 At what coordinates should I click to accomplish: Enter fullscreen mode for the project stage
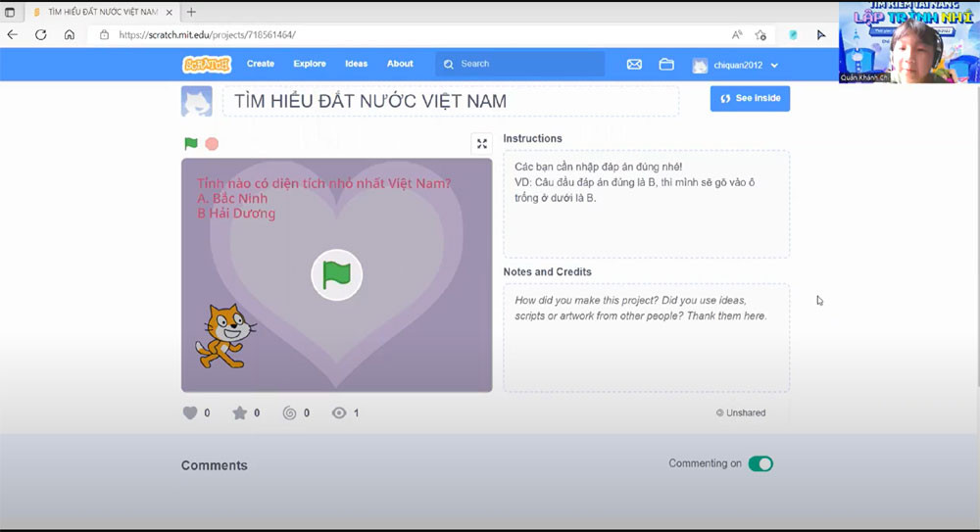(481, 144)
